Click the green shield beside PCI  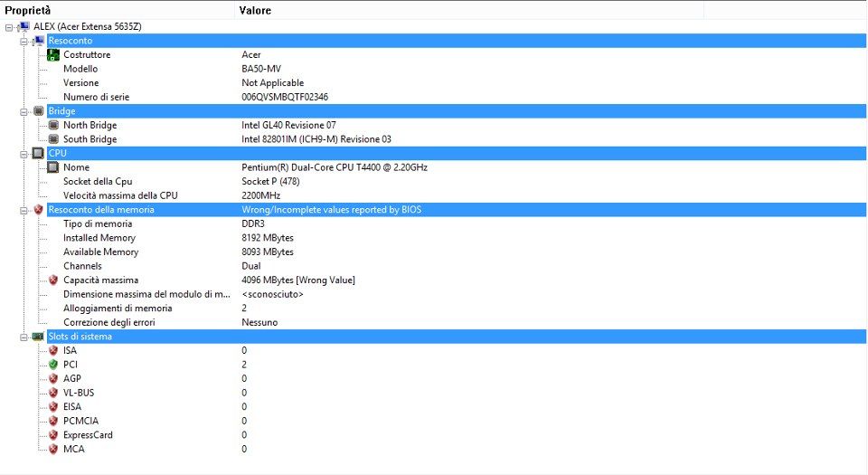coord(53,365)
